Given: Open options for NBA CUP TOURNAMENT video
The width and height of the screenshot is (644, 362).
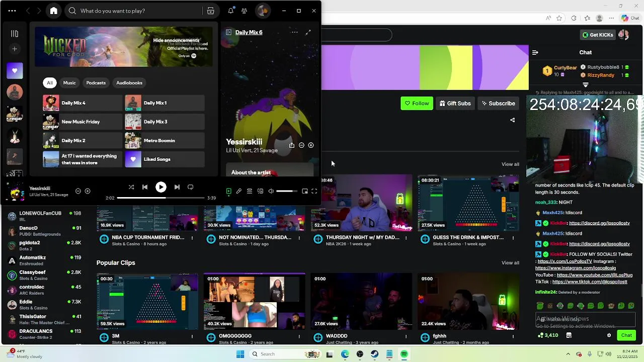Looking at the screenshot, I should [192, 238].
